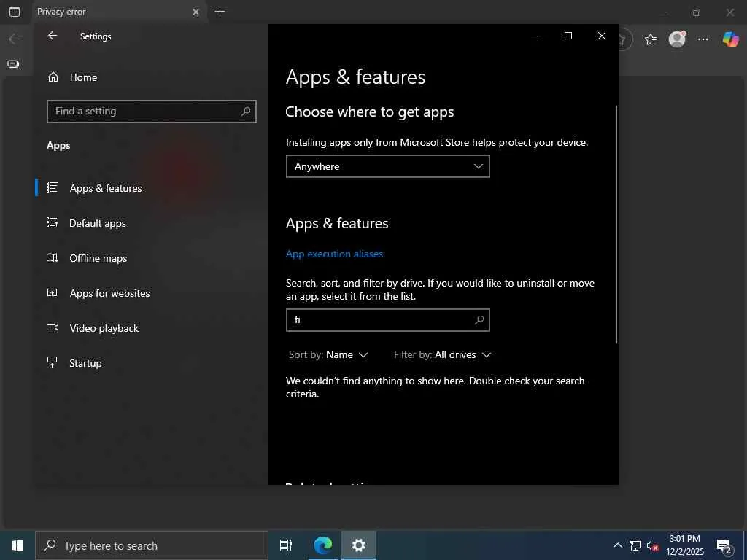Open Task View from the taskbar
This screenshot has height=560, width=747.
click(x=286, y=545)
